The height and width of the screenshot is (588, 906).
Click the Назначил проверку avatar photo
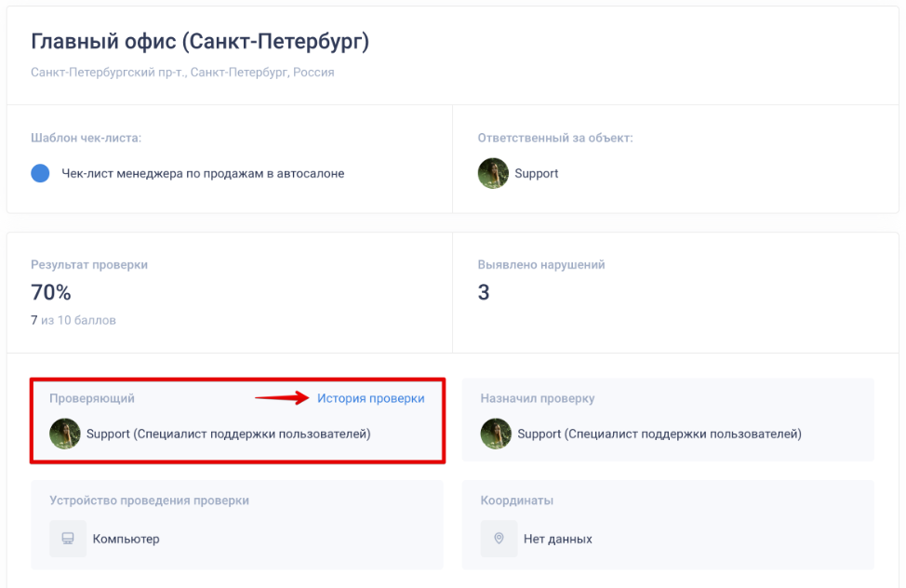click(x=496, y=434)
